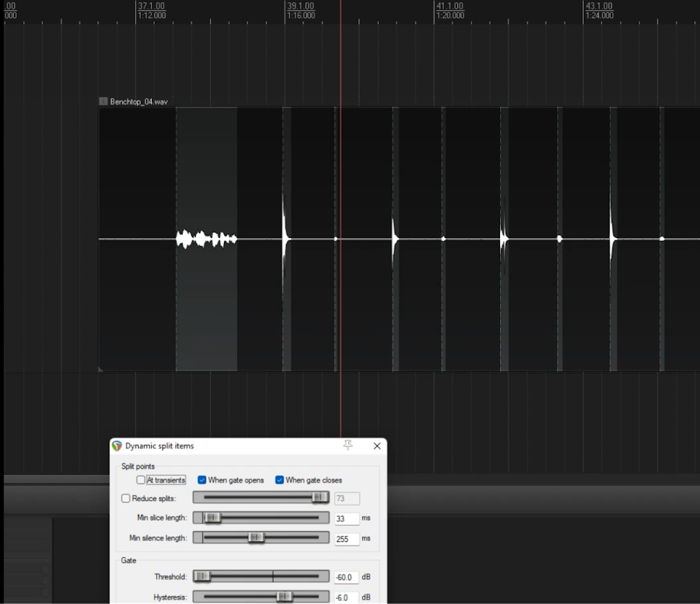Select the highlighted speech waveform segment
The height and width of the screenshot is (604, 700).
pos(207,239)
